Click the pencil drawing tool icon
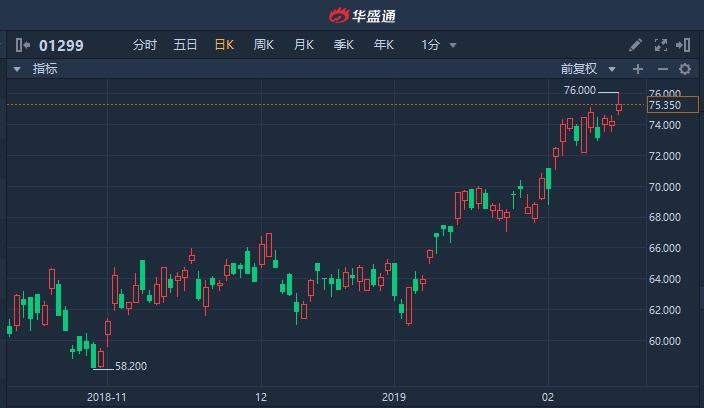The height and width of the screenshot is (408, 704). pyautogui.click(x=636, y=45)
